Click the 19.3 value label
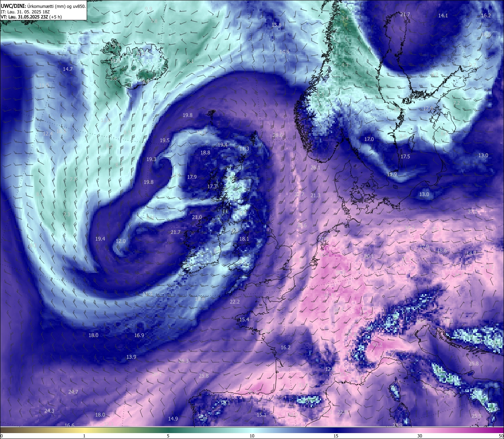The image size is (504, 439). [151, 159]
